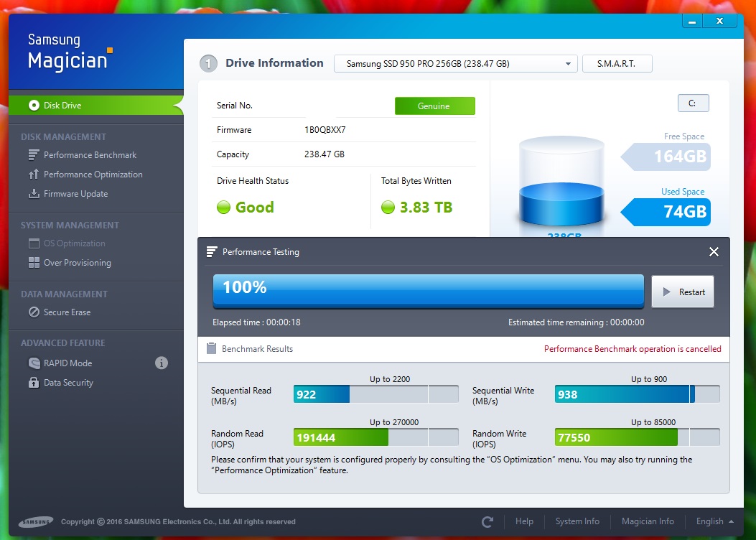The width and height of the screenshot is (756, 540).
Task: Open OS Optimization in System Management
Action: [x=74, y=243]
